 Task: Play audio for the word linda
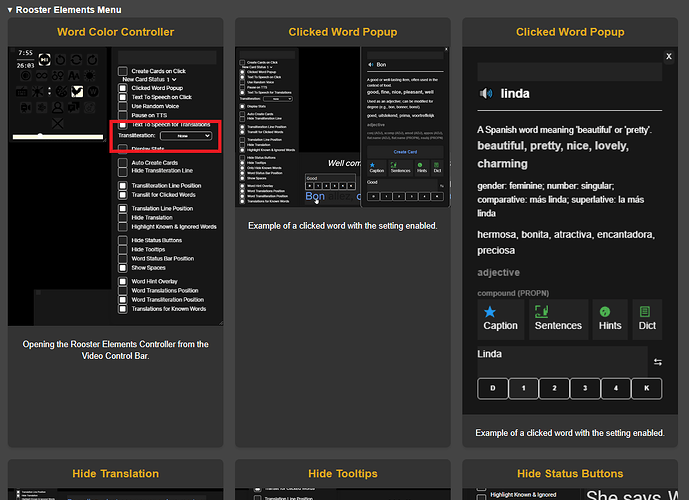486,93
